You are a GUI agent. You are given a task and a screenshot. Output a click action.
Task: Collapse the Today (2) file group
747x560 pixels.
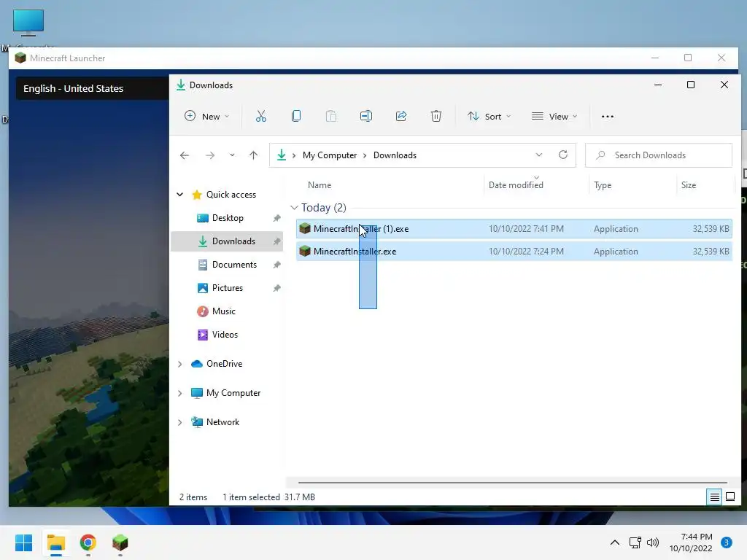coord(294,208)
